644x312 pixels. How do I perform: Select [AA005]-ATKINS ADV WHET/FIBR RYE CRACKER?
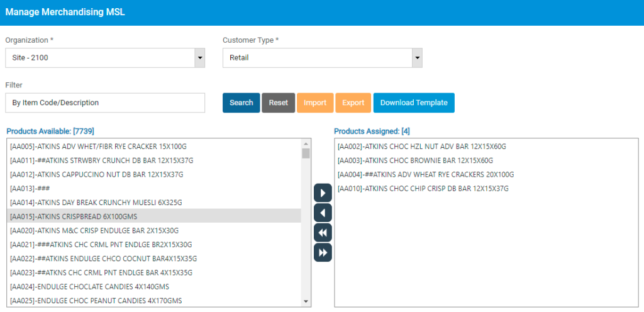[154, 146]
